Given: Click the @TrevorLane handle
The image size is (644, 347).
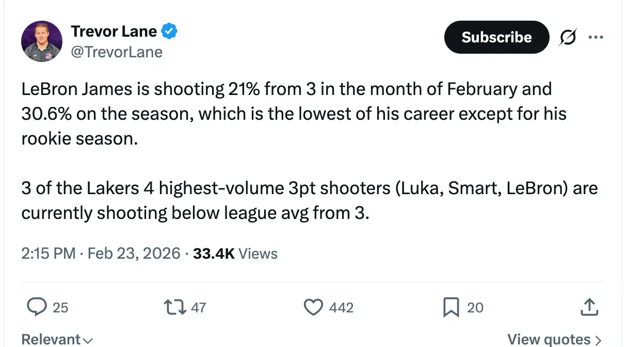Looking at the screenshot, I should click(x=117, y=52).
